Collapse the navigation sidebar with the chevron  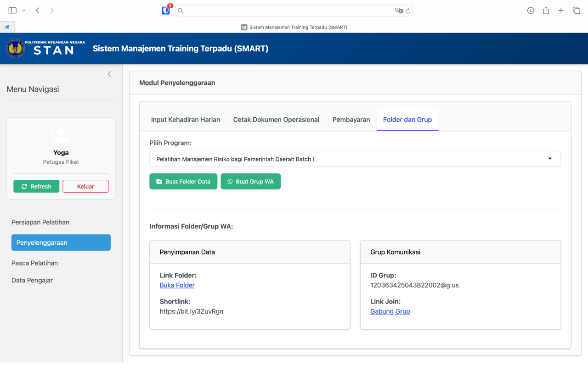point(109,74)
